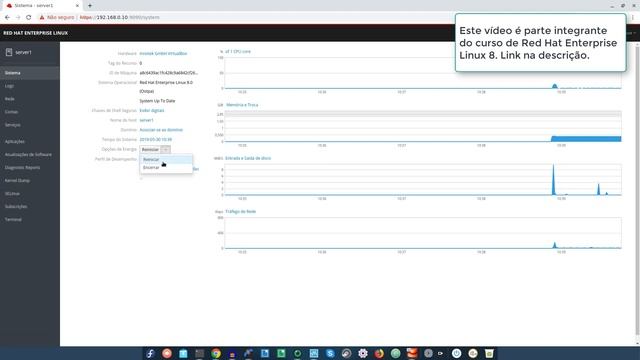Open the settings gear icon in dock
This screenshot has height=360, width=640.
click(363, 353)
